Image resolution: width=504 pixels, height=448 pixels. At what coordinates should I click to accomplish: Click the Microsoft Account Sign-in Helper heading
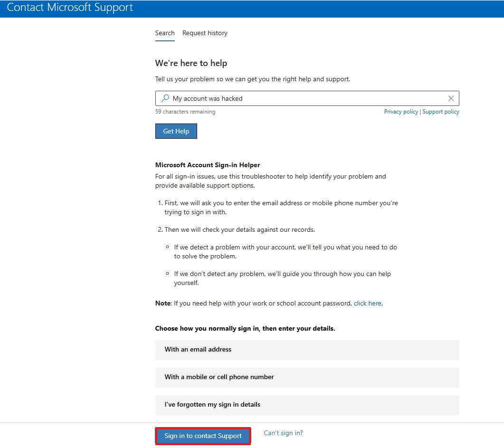pos(208,165)
